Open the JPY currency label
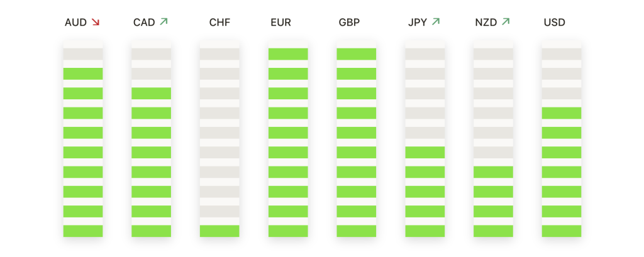 pyautogui.click(x=418, y=23)
